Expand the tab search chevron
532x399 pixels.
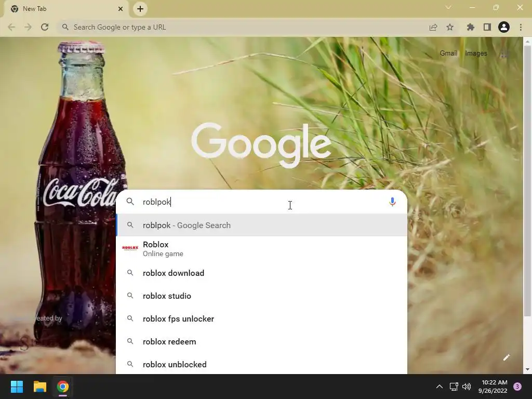click(448, 7)
